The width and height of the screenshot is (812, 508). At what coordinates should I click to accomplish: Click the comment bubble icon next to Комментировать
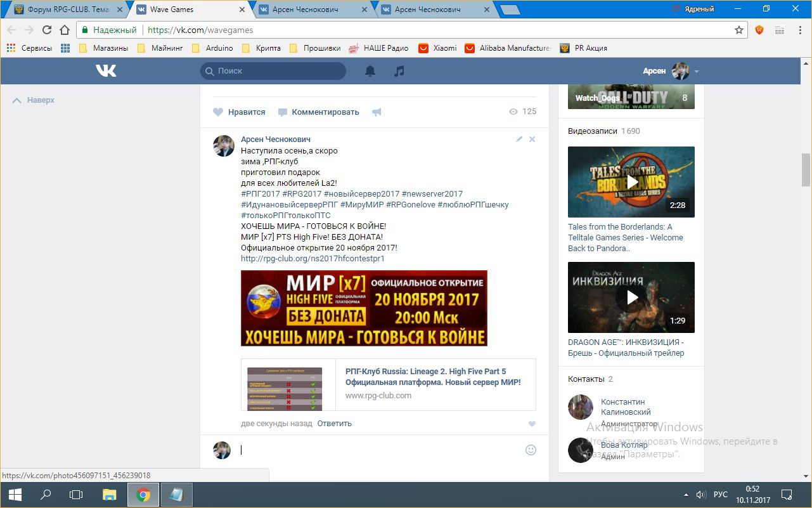[283, 112]
